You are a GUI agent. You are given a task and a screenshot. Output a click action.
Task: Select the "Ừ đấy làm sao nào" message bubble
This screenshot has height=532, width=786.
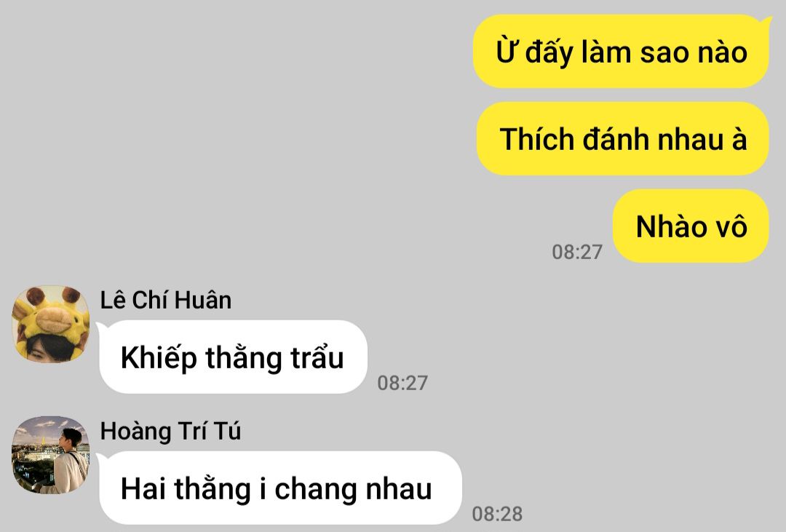[622, 51]
